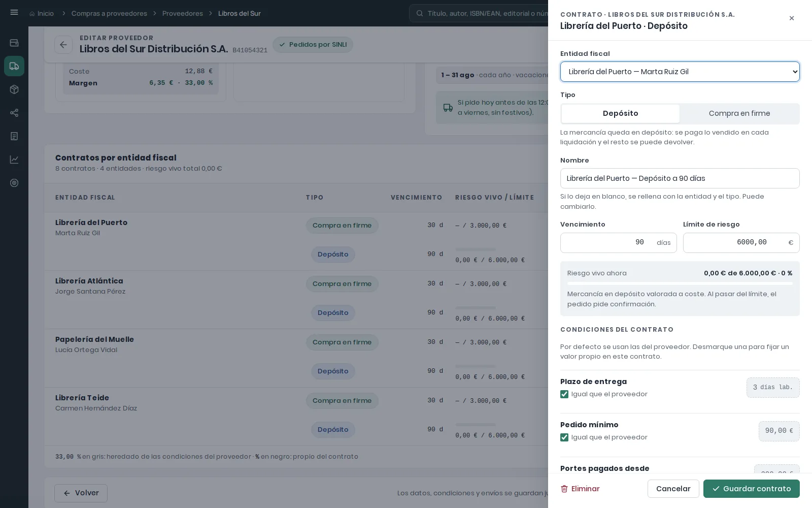
Task: Click the back arrow beside Editar proveedor
Action: click(x=63, y=45)
